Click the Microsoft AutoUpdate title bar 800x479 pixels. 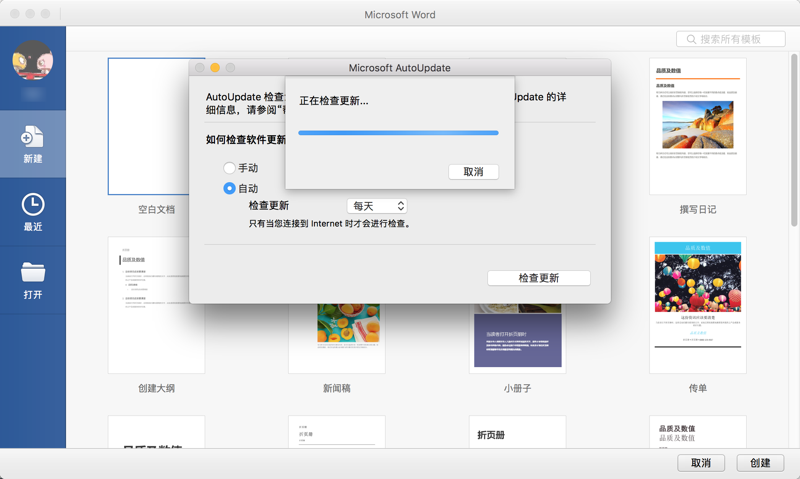(399, 67)
